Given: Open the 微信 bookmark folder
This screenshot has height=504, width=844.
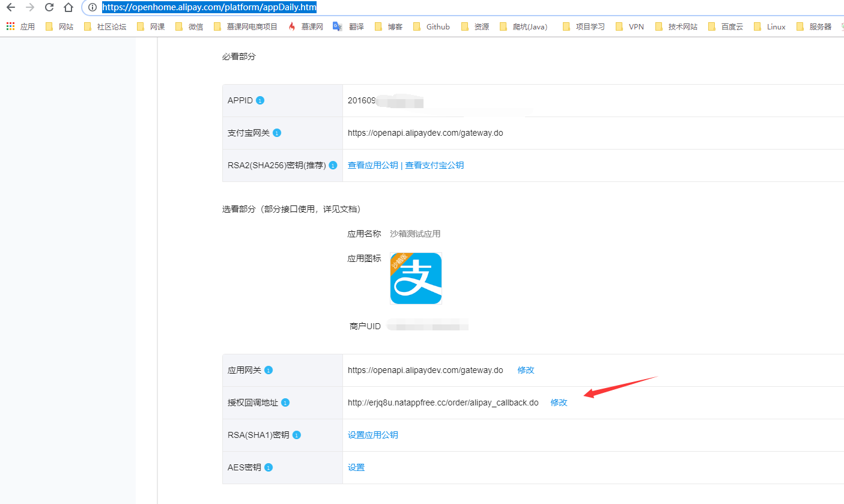Looking at the screenshot, I should [x=189, y=26].
